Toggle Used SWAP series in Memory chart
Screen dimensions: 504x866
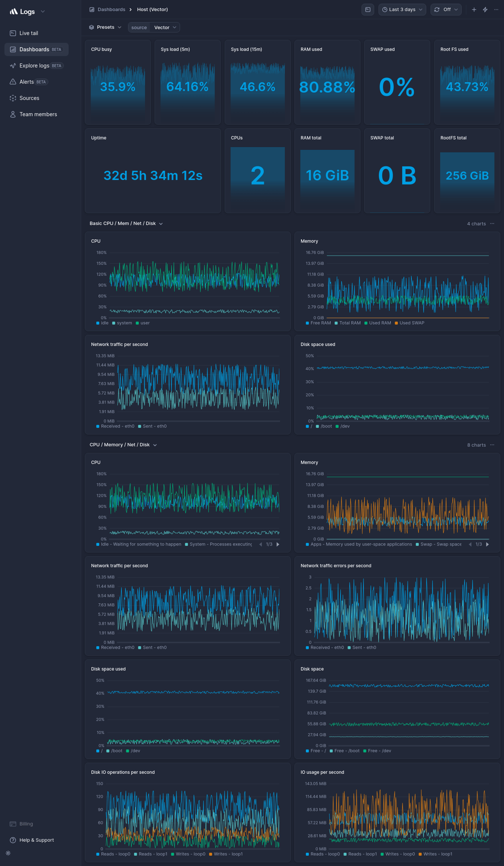[409, 323]
